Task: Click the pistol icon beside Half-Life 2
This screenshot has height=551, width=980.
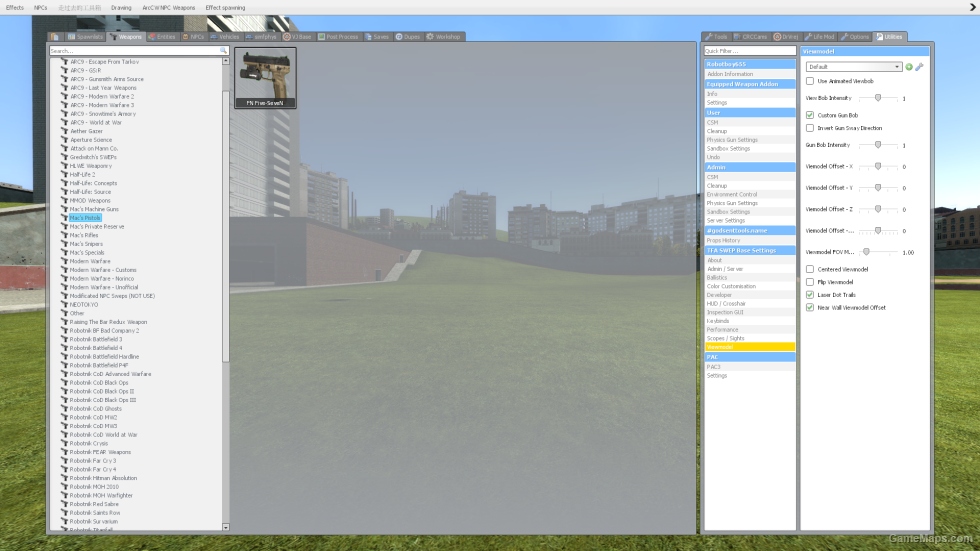Action: coord(64,174)
